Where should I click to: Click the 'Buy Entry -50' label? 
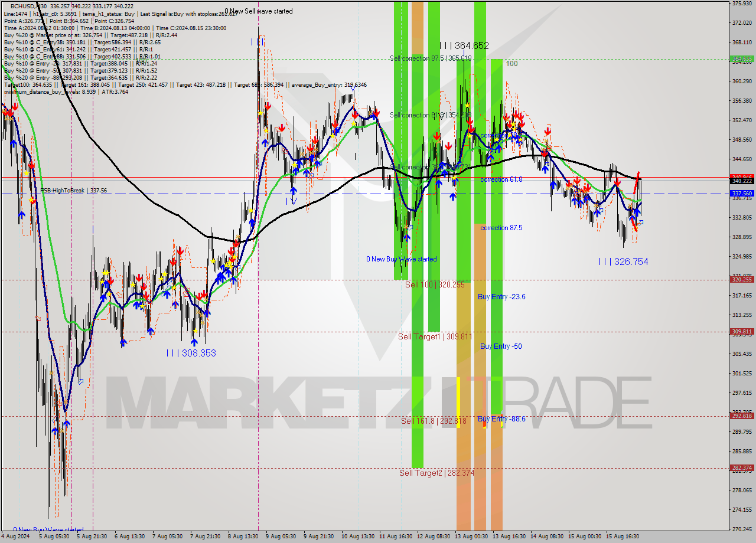click(501, 346)
